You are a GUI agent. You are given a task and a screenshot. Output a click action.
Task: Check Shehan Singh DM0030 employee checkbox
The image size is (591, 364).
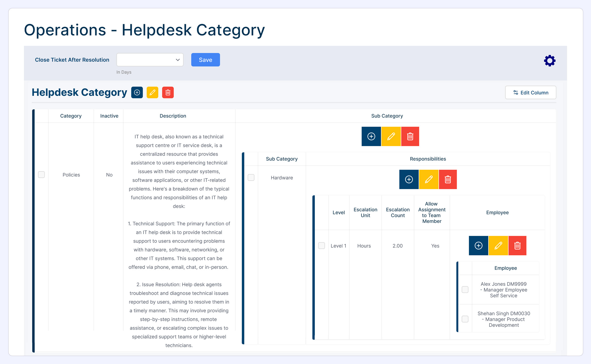[465, 319]
